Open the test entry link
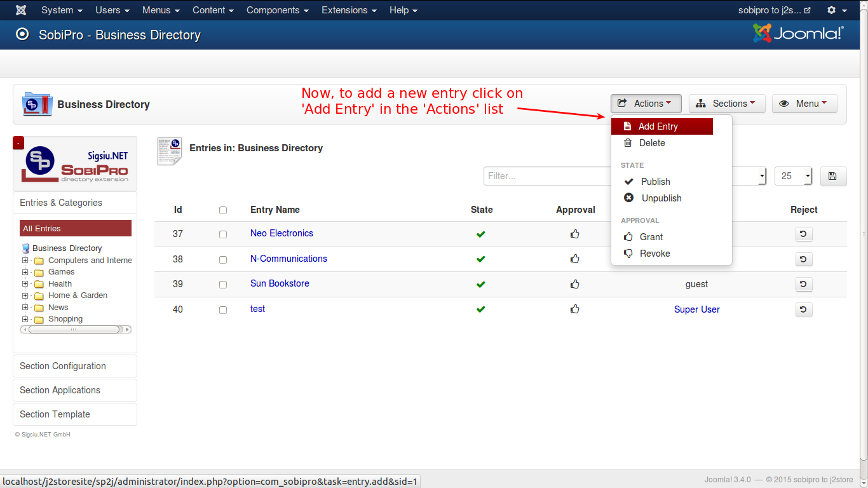Image resolution: width=868 pixels, height=488 pixels. [257, 309]
